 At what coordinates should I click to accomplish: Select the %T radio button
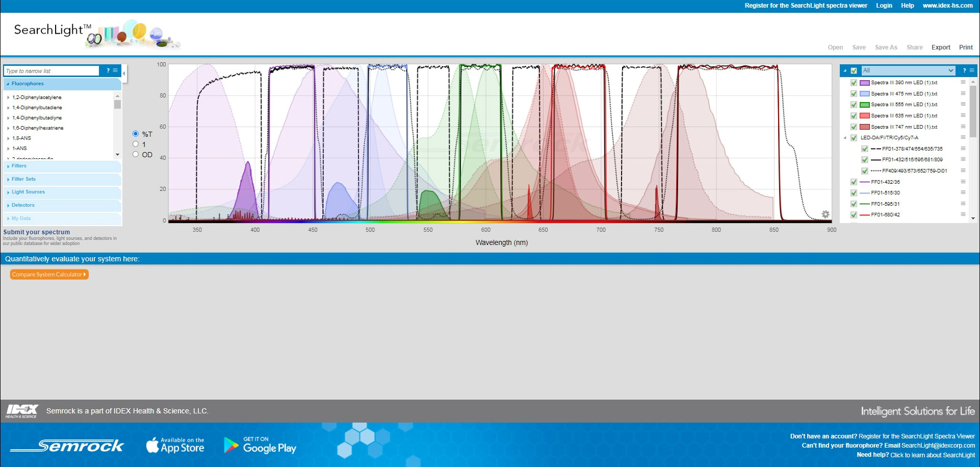pyautogui.click(x=136, y=134)
